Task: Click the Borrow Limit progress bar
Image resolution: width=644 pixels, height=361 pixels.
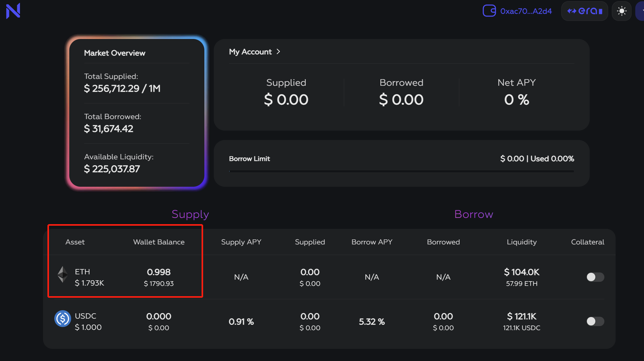Action: point(401,171)
